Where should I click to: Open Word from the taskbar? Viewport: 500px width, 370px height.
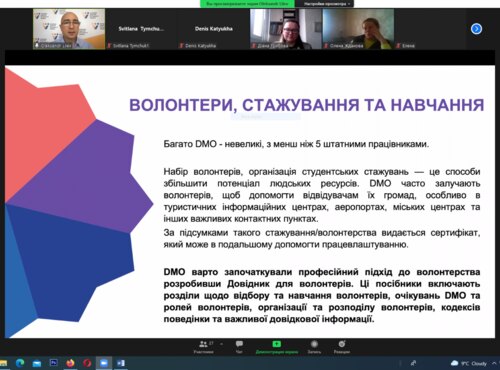[121, 363]
